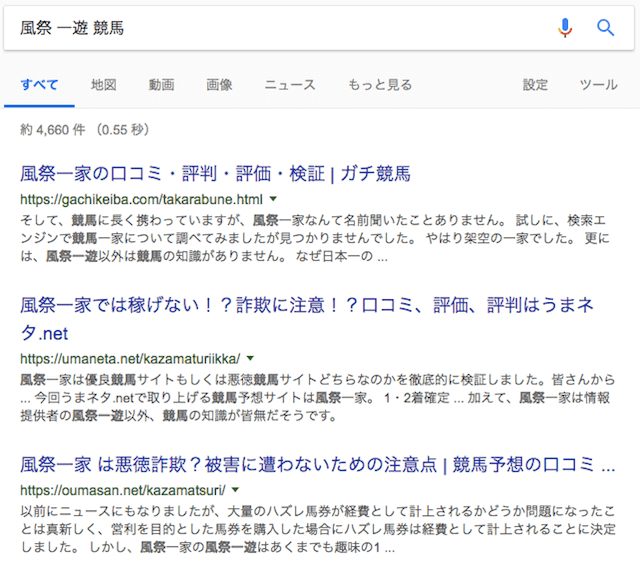
Task: Switch to the 動画 tab
Action: pos(161,85)
